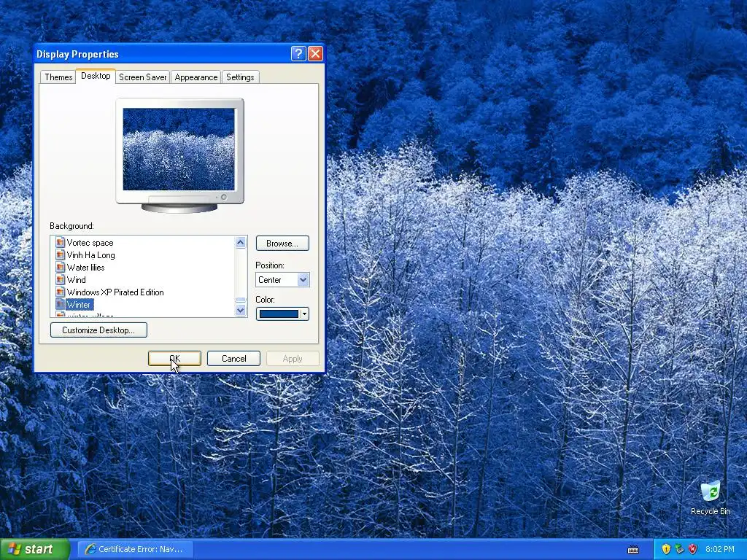
Task: Switch to the Appearance tab
Action: click(196, 77)
